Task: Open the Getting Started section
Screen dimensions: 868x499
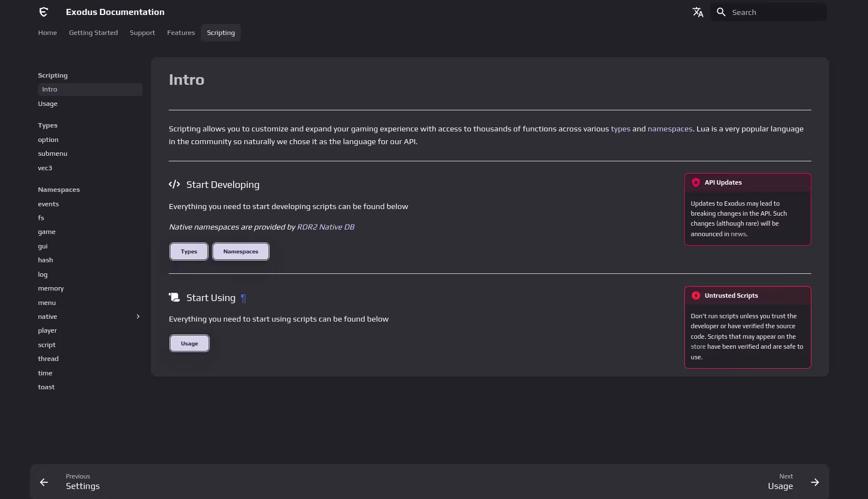Action: click(x=93, y=33)
